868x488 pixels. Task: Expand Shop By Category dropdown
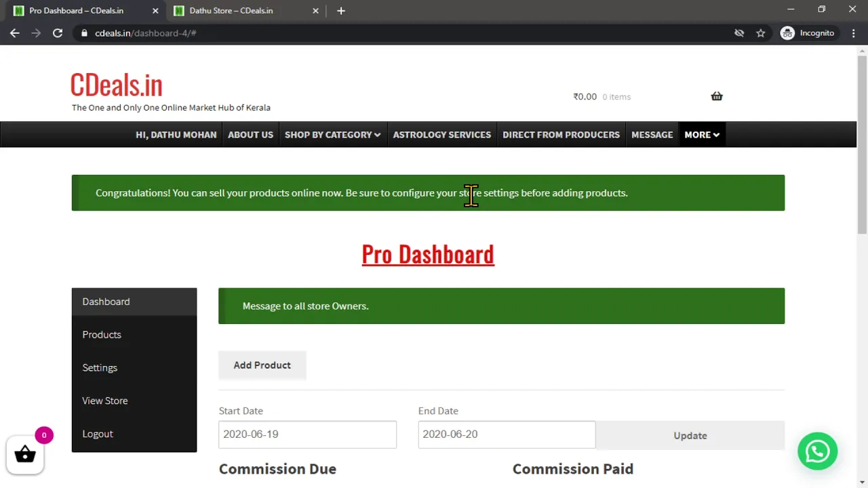333,134
